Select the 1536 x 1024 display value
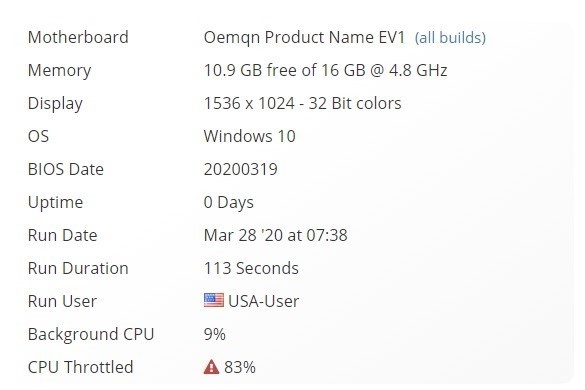Screen dimensions: 585x390 click(303, 103)
